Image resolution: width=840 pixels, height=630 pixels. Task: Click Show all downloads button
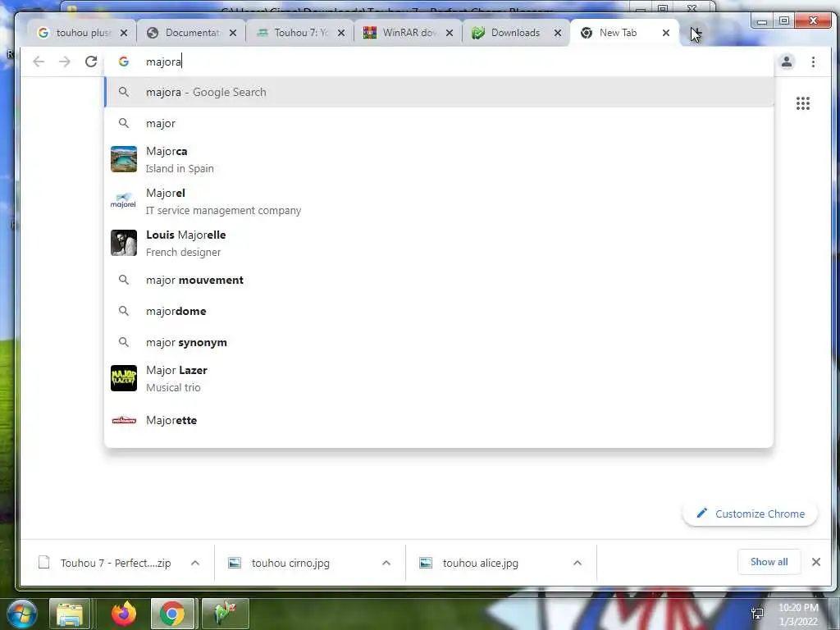[769, 562]
